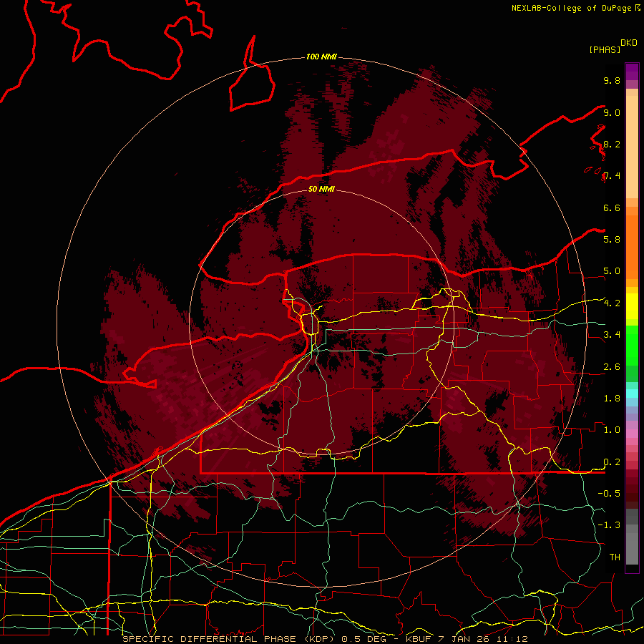The width and height of the screenshot is (644, 644).
Task: Click the purple band atop the color bar
Action: coord(632,72)
